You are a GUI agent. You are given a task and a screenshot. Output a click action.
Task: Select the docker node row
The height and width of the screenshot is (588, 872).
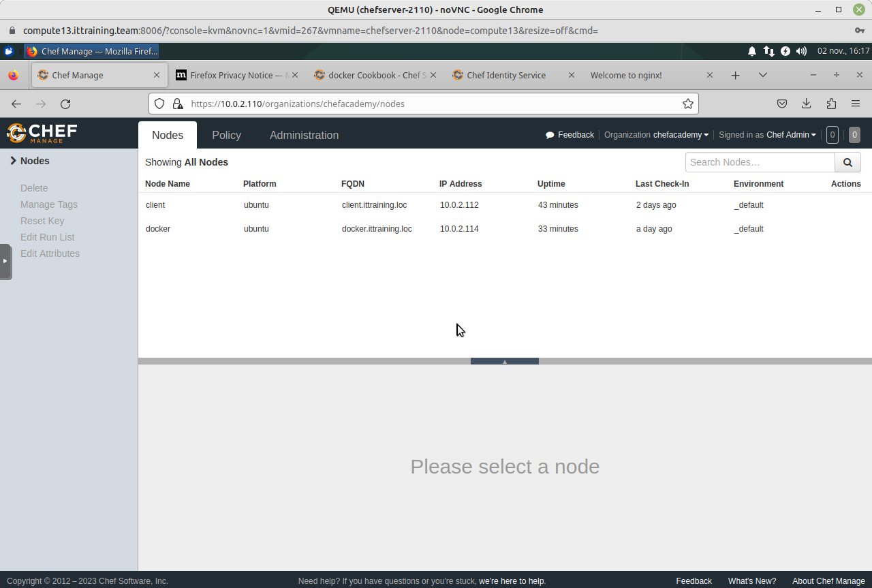tap(158, 229)
